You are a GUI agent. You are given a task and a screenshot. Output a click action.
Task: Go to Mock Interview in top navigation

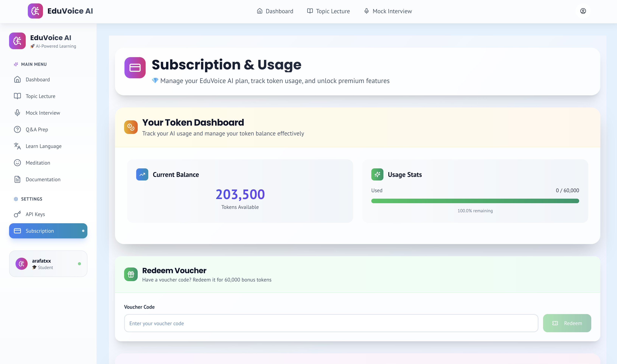pyautogui.click(x=388, y=11)
